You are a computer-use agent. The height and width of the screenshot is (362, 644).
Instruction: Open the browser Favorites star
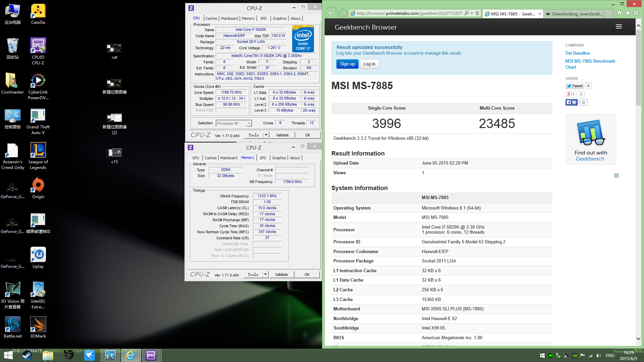tap(628, 13)
